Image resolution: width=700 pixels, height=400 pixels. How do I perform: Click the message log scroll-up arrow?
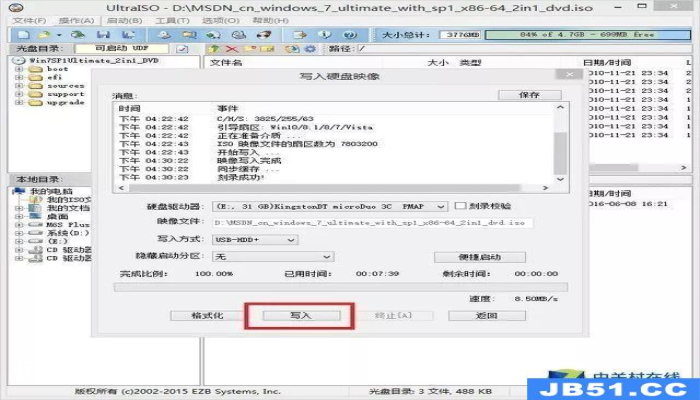tap(560, 108)
